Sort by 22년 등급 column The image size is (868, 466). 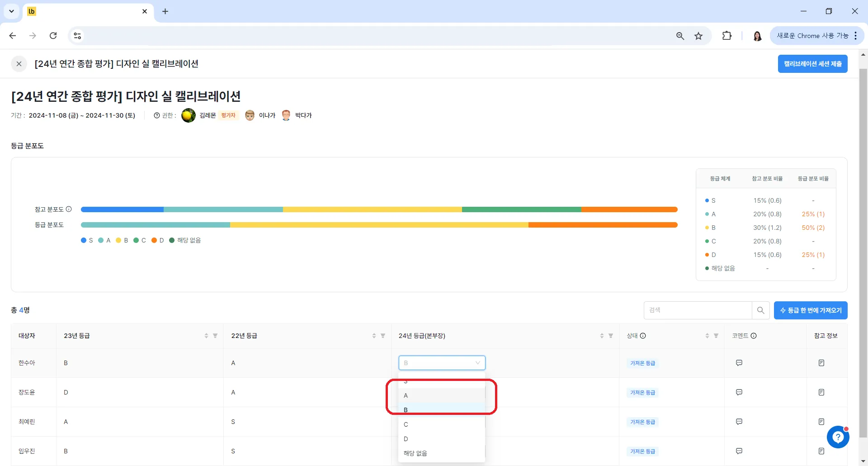pos(374,336)
